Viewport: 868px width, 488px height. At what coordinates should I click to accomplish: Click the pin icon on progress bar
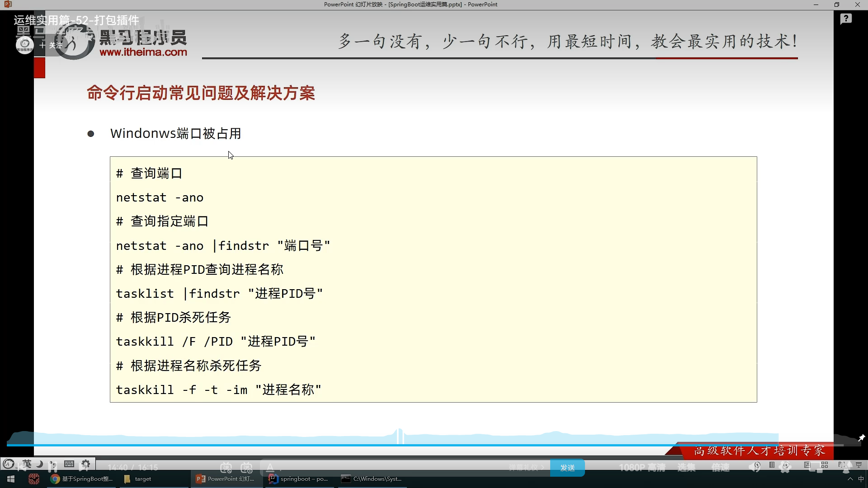(861, 438)
